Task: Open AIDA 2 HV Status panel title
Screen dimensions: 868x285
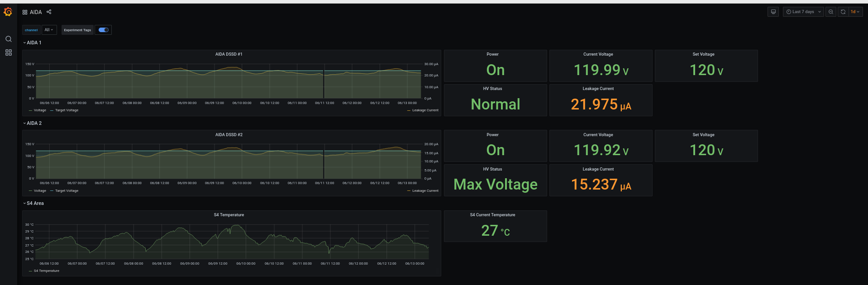Action: click(x=492, y=169)
